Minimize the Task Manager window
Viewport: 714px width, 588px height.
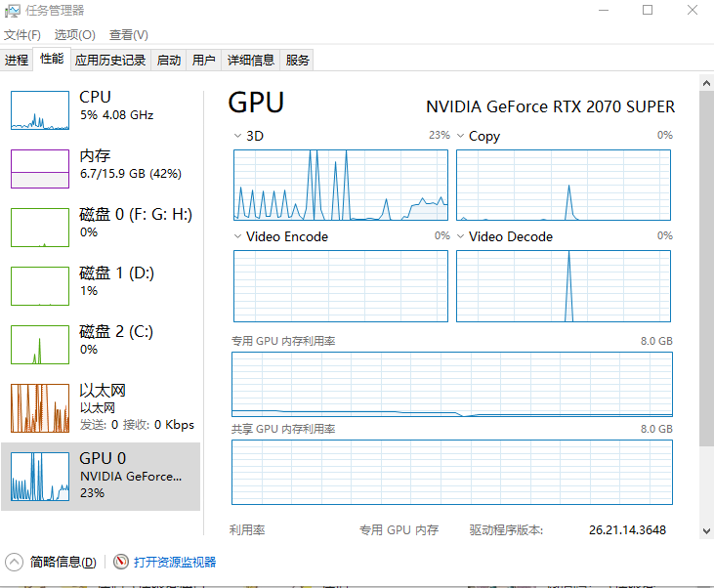[x=604, y=10]
